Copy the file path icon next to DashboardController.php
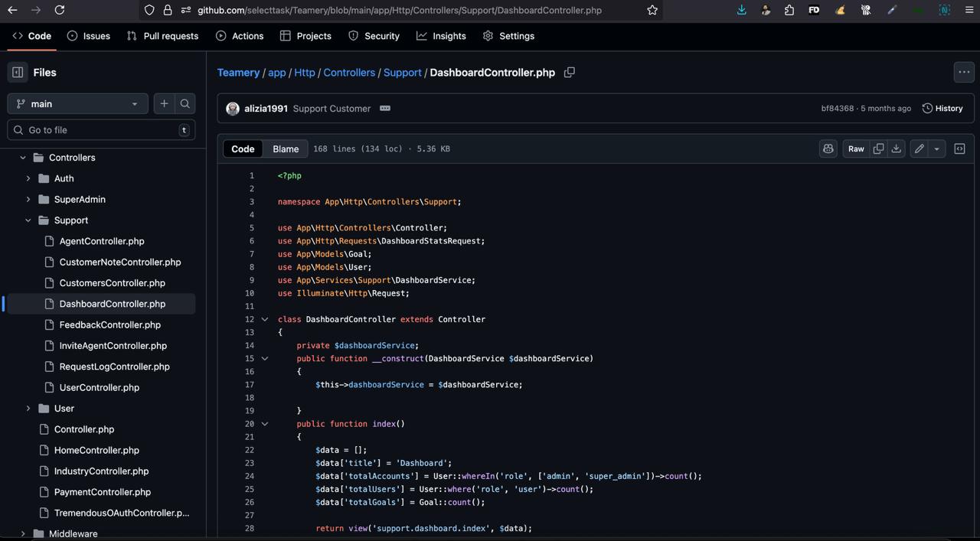 point(569,73)
